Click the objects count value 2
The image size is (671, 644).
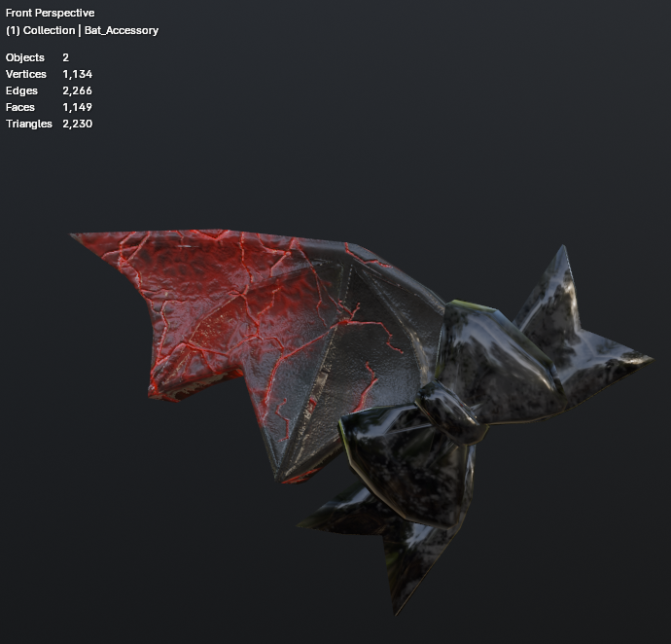pyautogui.click(x=65, y=57)
